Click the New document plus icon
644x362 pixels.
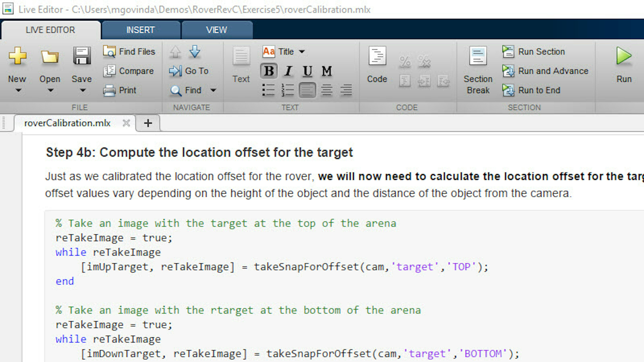(x=17, y=56)
